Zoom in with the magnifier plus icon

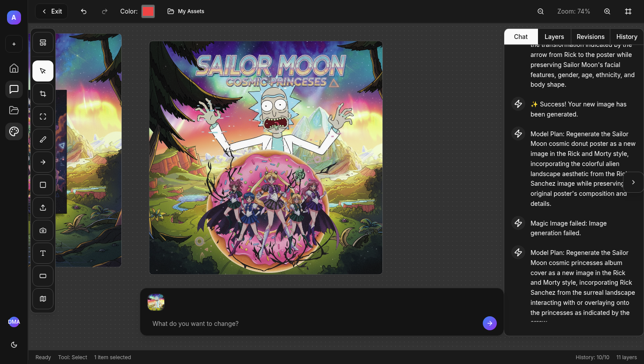click(x=607, y=11)
